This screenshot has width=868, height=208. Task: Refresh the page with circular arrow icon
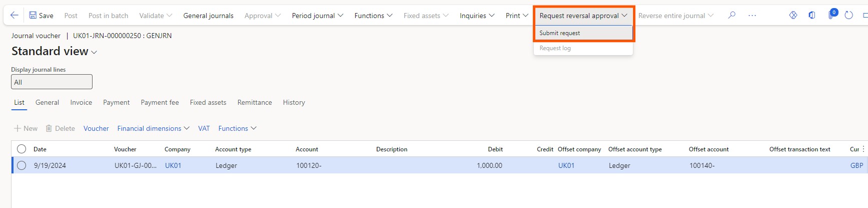[x=848, y=16]
